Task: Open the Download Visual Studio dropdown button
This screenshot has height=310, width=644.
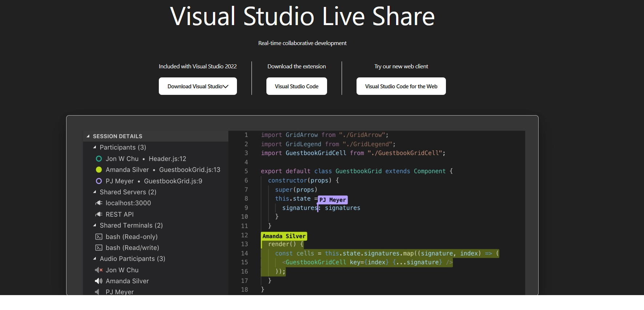Action: pos(198,86)
